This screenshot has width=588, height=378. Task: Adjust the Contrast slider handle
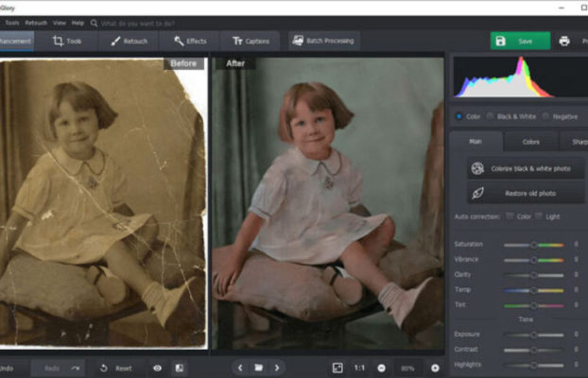coord(533,350)
